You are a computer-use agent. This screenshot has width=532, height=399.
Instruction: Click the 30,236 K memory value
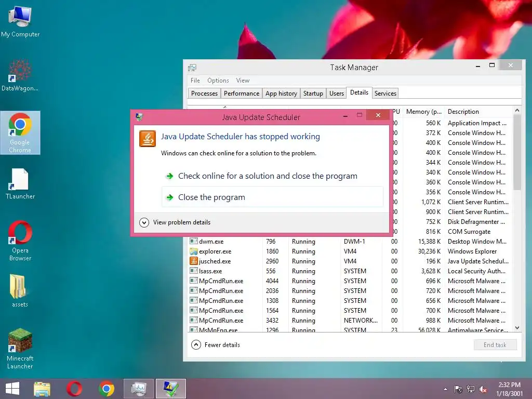tap(429, 251)
